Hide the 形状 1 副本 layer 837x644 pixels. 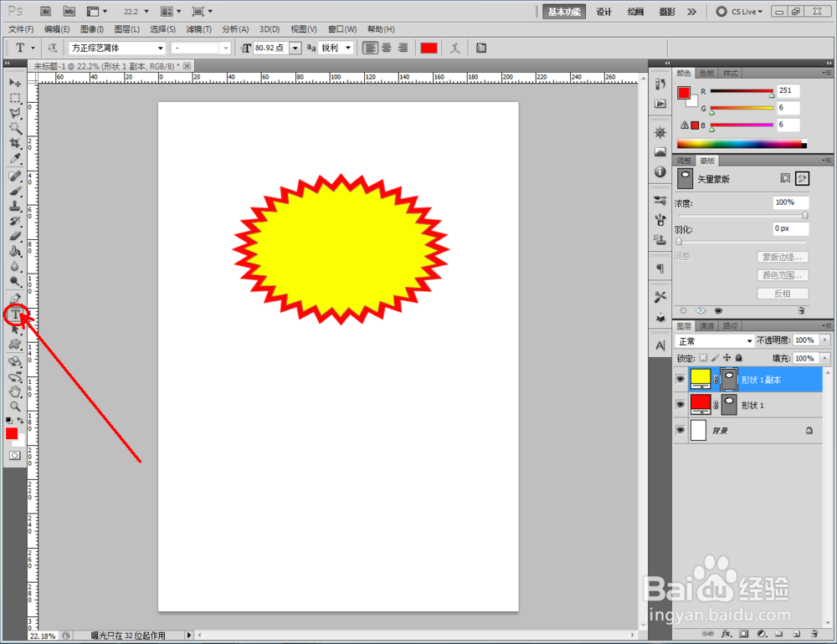coord(680,380)
